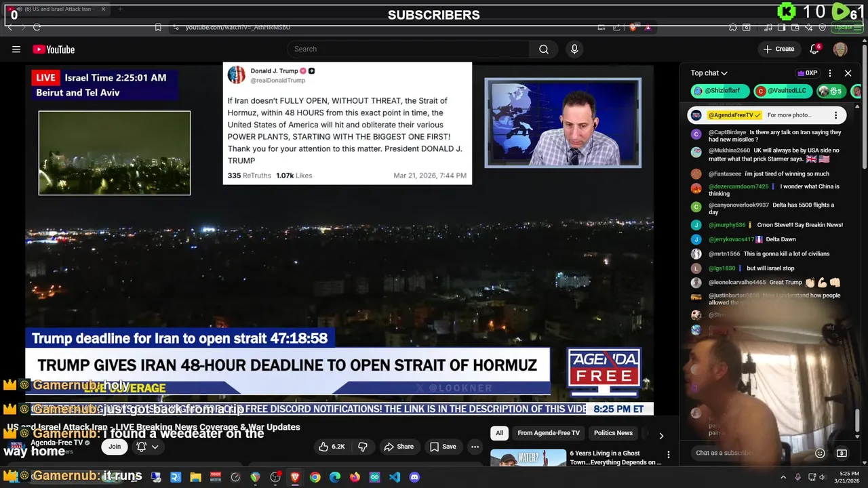This screenshot has width=868, height=488.
Task: Open Microsoft Edge from taskbar
Action: click(335, 477)
